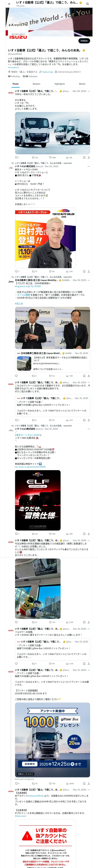The height and width of the screenshot is (868, 98).
Task: Share the Dec 26 truck post
Action: [89, 157]
